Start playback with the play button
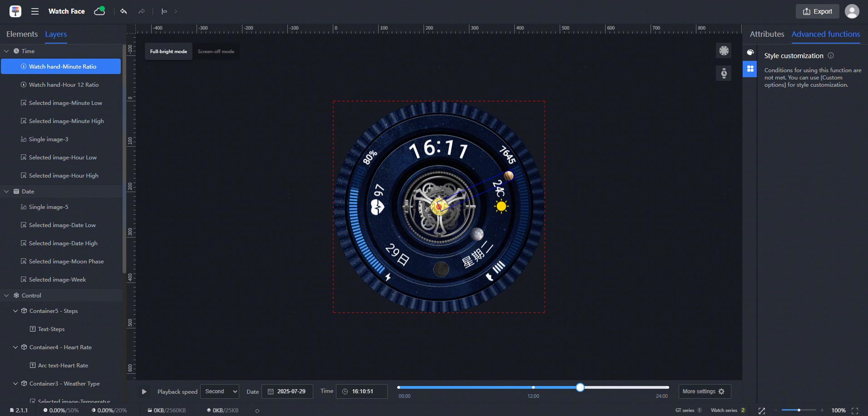The width and height of the screenshot is (868, 416). (x=144, y=391)
